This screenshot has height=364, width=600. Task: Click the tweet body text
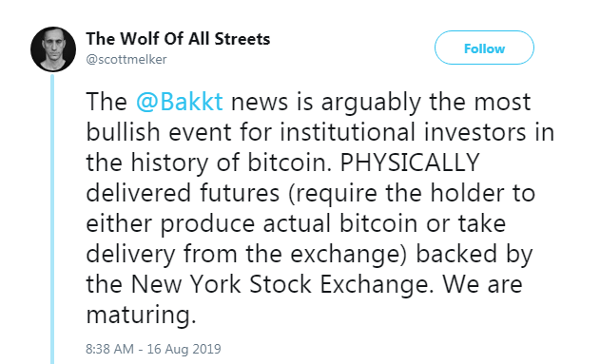[319, 207]
